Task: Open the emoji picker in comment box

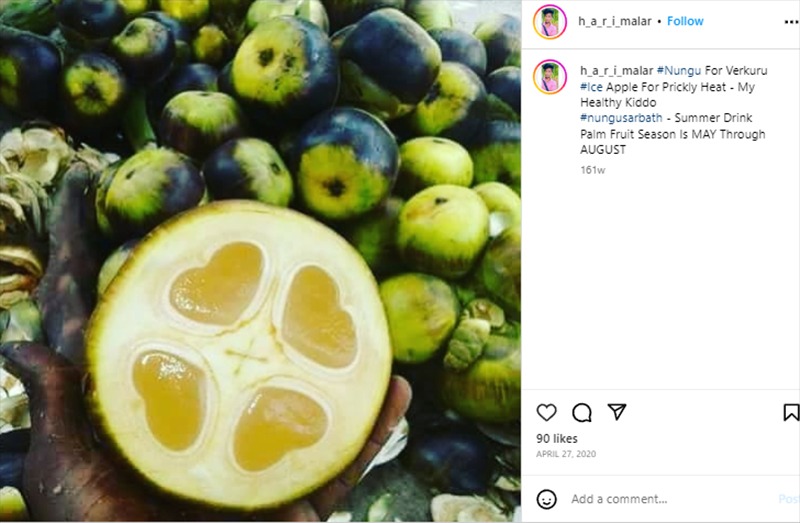Action: (x=546, y=498)
